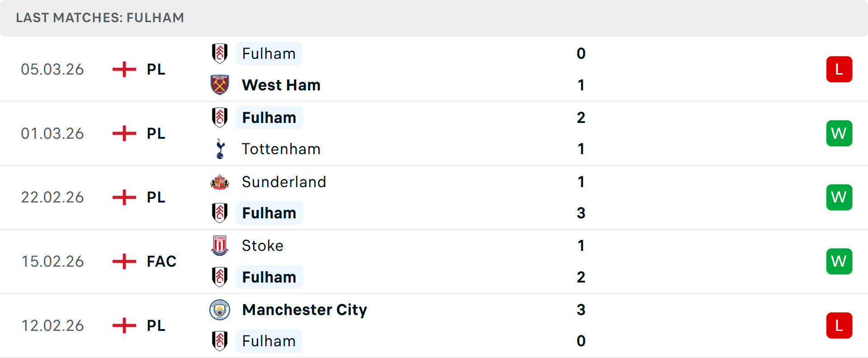Click the Tottenham team name link
Viewport: 868px width, 358px height.
click(x=281, y=149)
